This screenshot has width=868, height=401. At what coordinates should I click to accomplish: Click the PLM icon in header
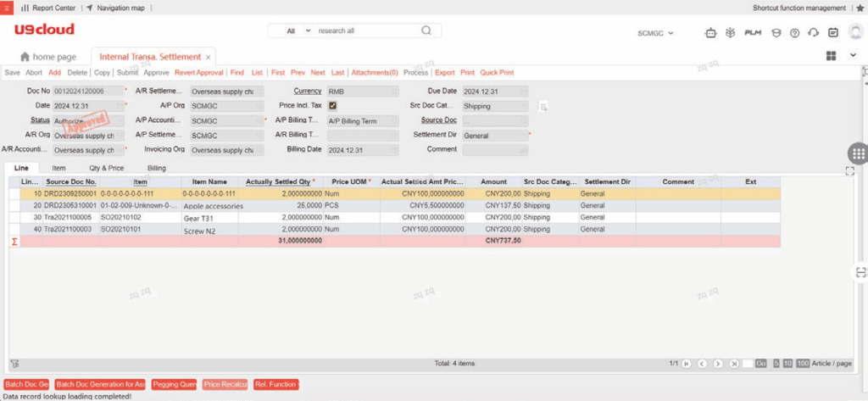click(x=752, y=33)
